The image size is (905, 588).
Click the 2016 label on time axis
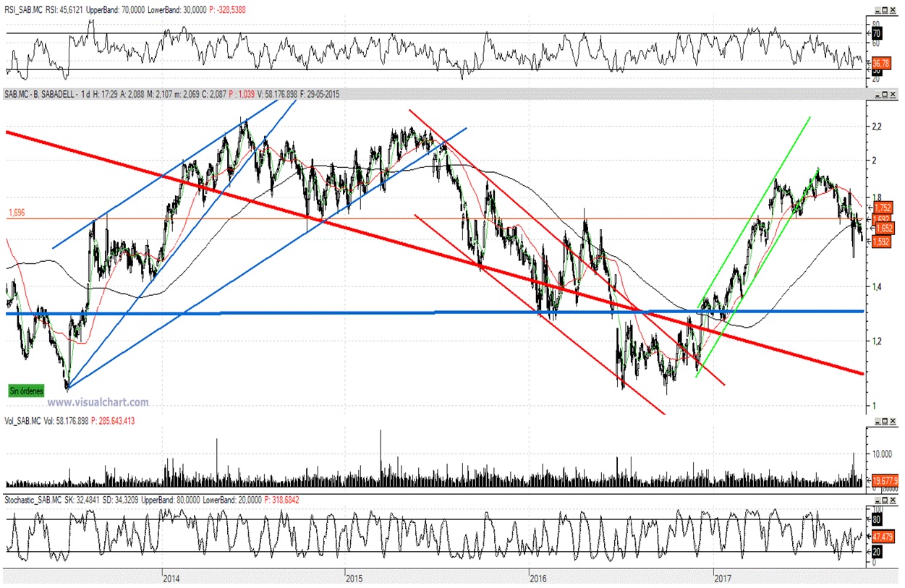click(x=538, y=579)
